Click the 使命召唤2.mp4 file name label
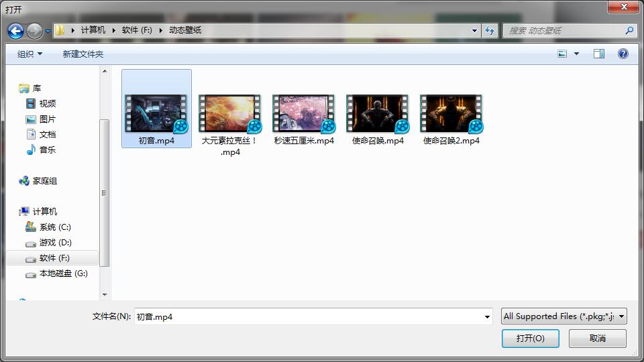Image resolution: width=644 pixels, height=362 pixels. pyautogui.click(x=451, y=141)
